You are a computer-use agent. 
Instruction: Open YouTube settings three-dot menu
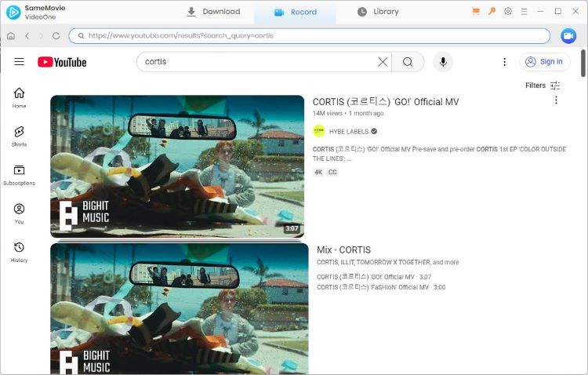504,62
